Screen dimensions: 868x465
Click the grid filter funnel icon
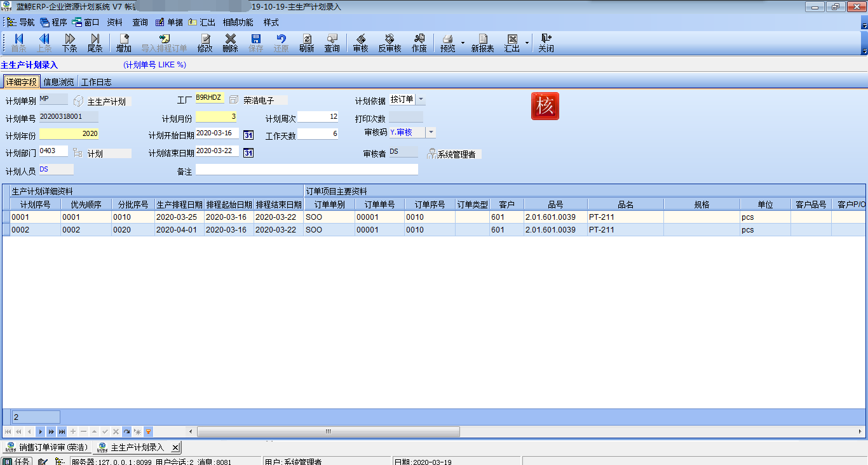click(148, 431)
